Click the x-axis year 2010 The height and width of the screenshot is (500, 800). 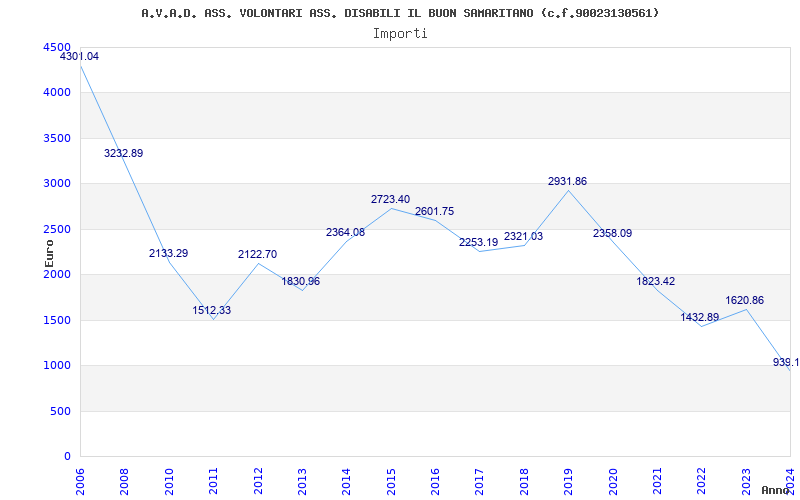169,481
